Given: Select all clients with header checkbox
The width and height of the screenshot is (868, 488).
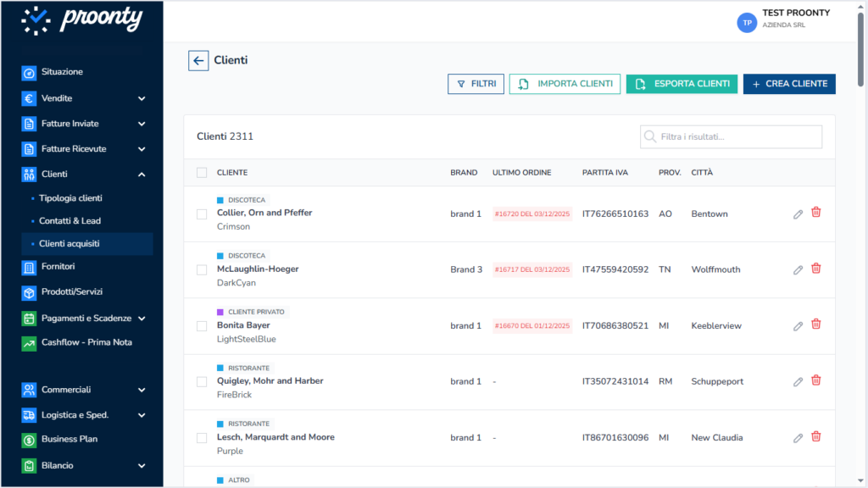Looking at the screenshot, I should (x=202, y=173).
